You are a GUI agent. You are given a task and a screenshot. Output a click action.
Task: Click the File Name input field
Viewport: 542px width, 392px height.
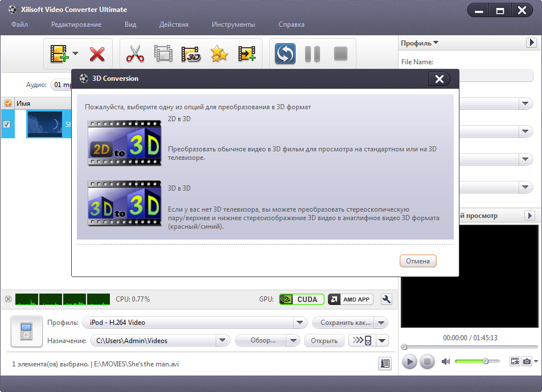[x=496, y=76]
